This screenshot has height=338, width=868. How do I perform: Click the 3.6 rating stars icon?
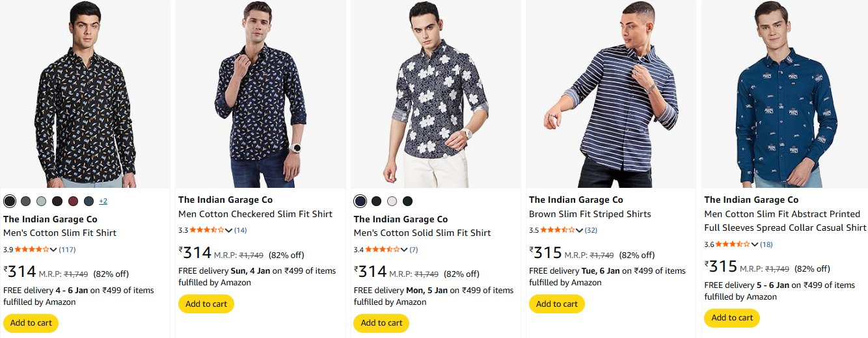[x=733, y=244]
